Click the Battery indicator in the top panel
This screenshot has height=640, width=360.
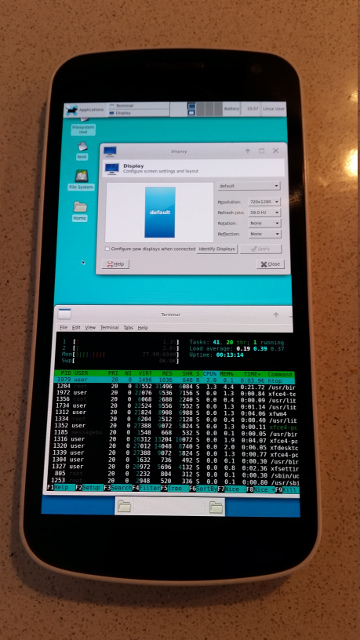pyautogui.click(x=231, y=109)
